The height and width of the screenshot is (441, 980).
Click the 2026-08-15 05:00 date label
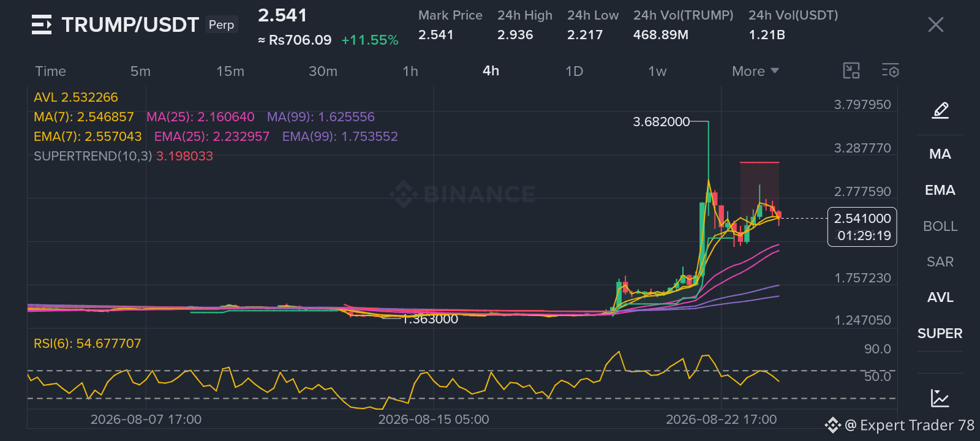434,420
